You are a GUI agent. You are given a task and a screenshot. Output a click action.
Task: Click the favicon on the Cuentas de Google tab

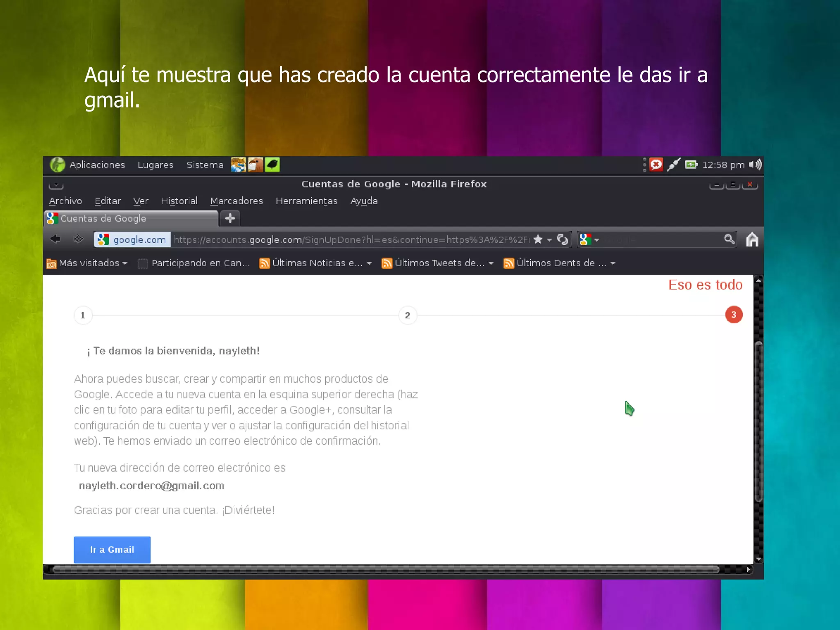52,218
